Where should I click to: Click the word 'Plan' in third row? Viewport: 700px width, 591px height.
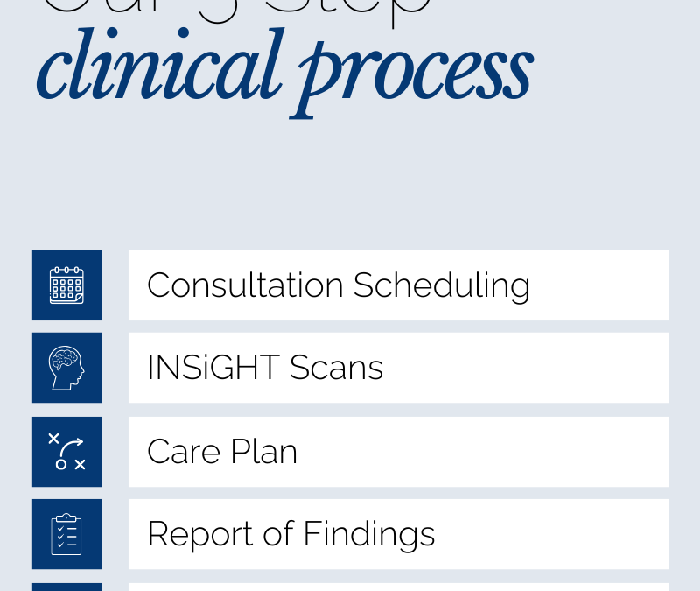pyautogui.click(x=264, y=452)
